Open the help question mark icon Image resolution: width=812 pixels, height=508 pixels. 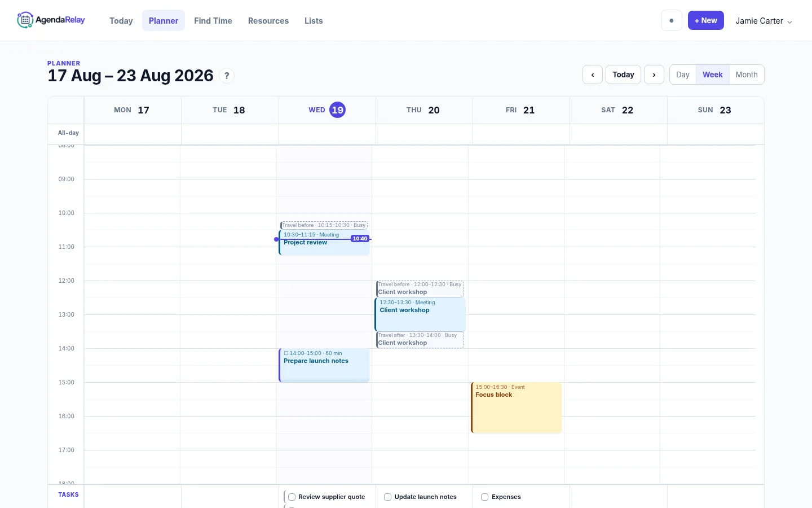point(227,76)
